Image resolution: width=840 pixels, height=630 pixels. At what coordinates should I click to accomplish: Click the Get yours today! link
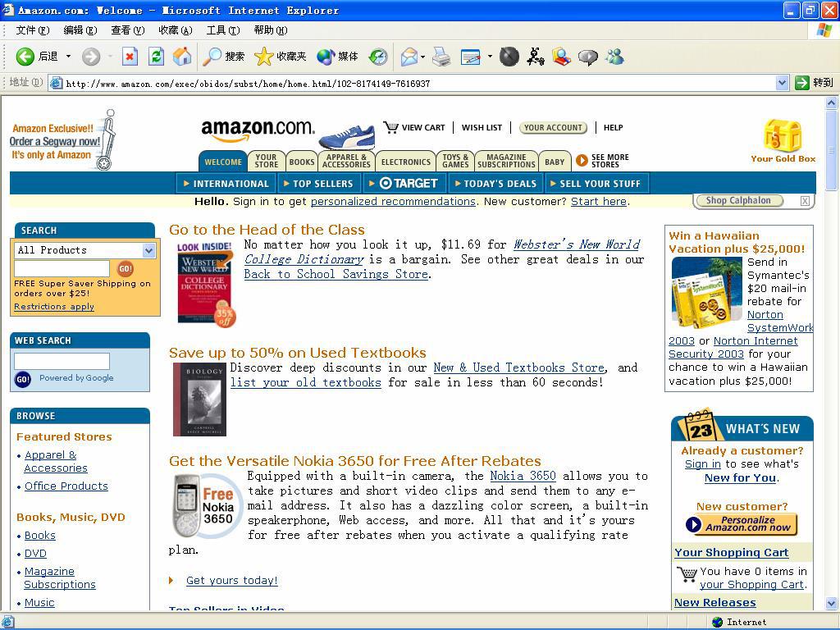click(x=232, y=580)
